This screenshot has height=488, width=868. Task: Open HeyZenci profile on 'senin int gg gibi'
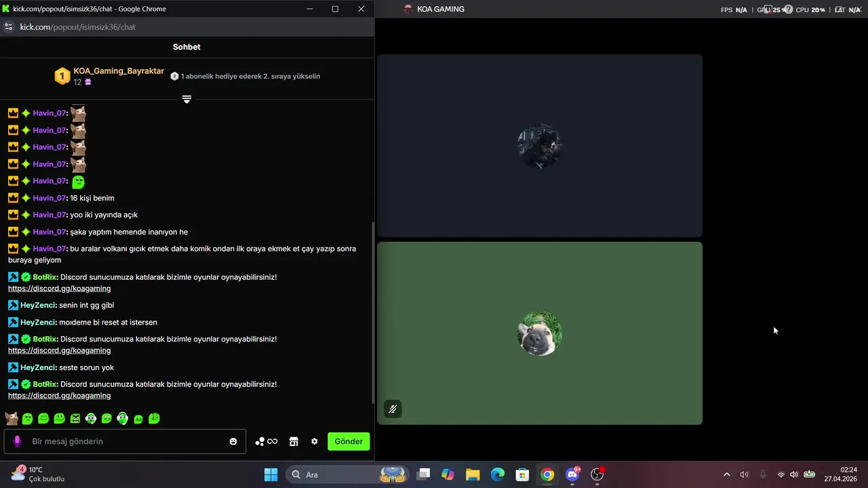[x=38, y=306]
